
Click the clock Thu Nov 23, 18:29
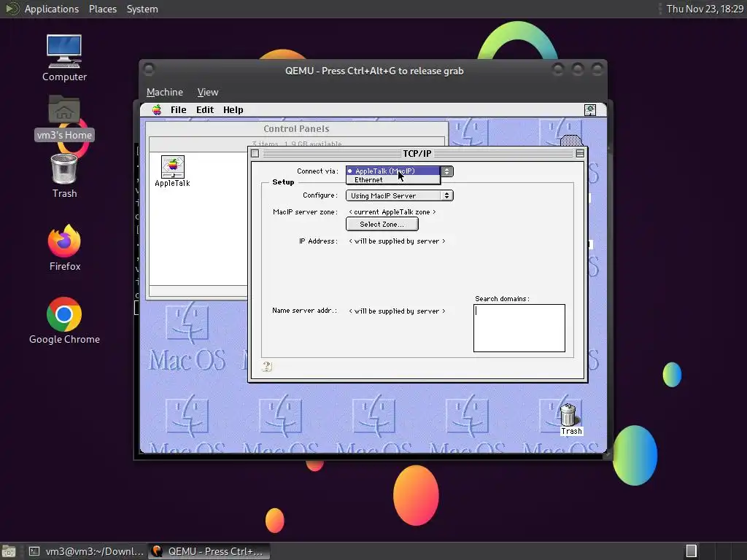point(705,9)
